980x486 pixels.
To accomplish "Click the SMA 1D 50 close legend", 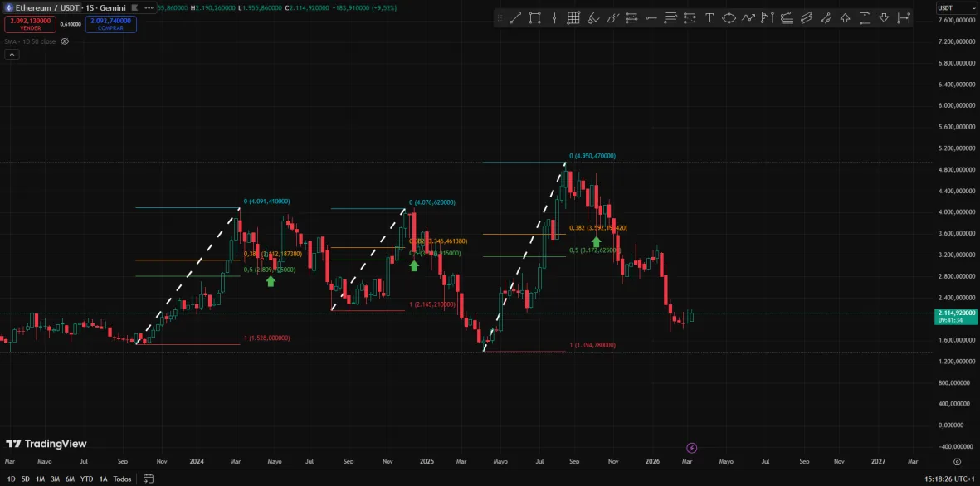I will [x=30, y=41].
